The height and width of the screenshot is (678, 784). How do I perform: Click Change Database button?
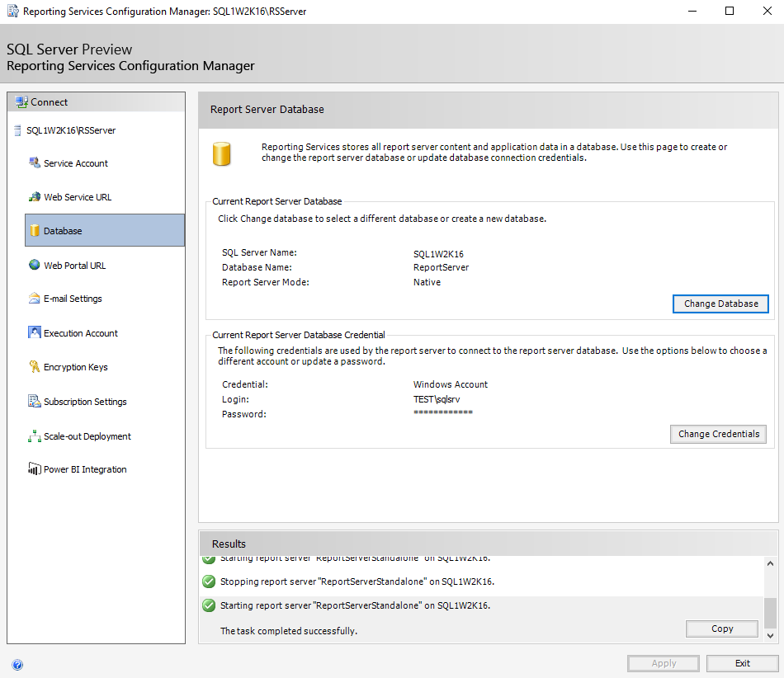pyautogui.click(x=720, y=304)
